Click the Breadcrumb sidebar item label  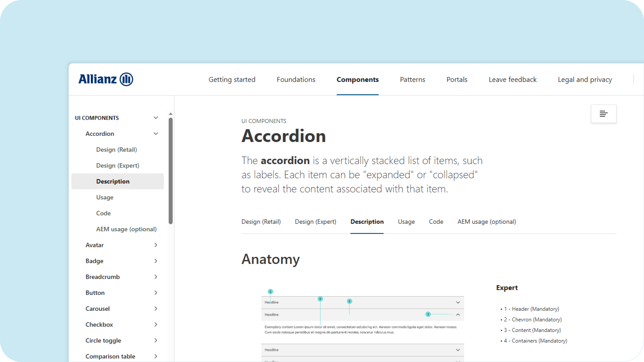[x=102, y=277]
